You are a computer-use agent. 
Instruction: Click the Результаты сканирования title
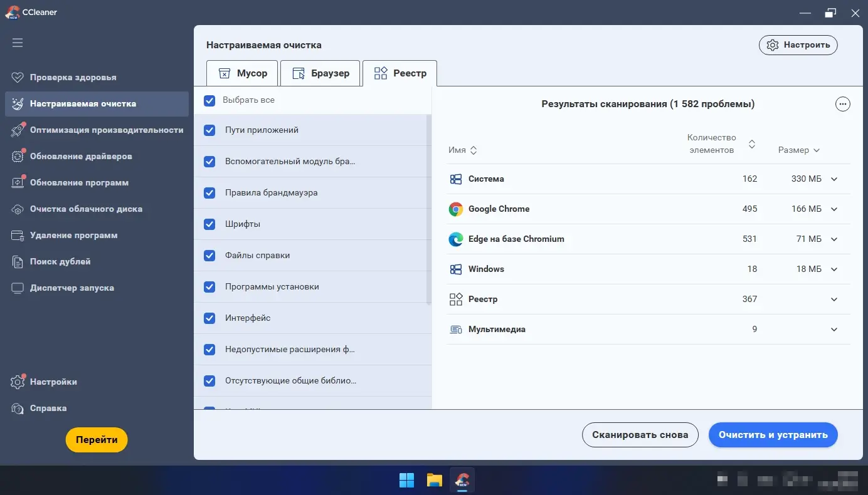click(648, 104)
